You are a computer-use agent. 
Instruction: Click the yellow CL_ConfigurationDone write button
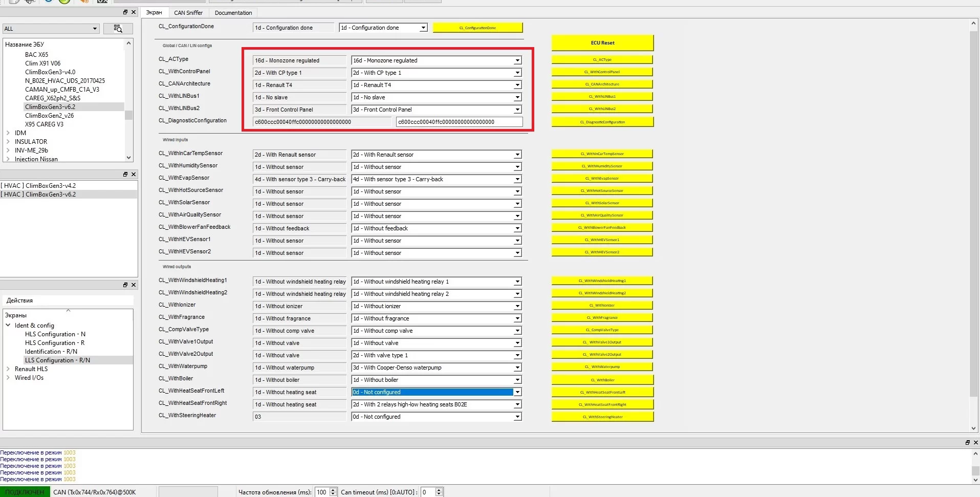coord(477,28)
